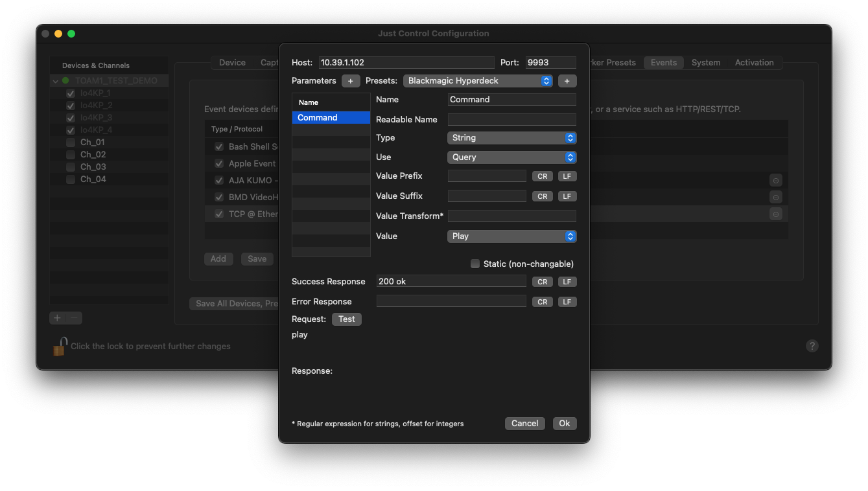Viewport: 868px width, 491px height.
Task: Add a preset with plus next to Blackmagic Hyperdeck
Action: (567, 81)
